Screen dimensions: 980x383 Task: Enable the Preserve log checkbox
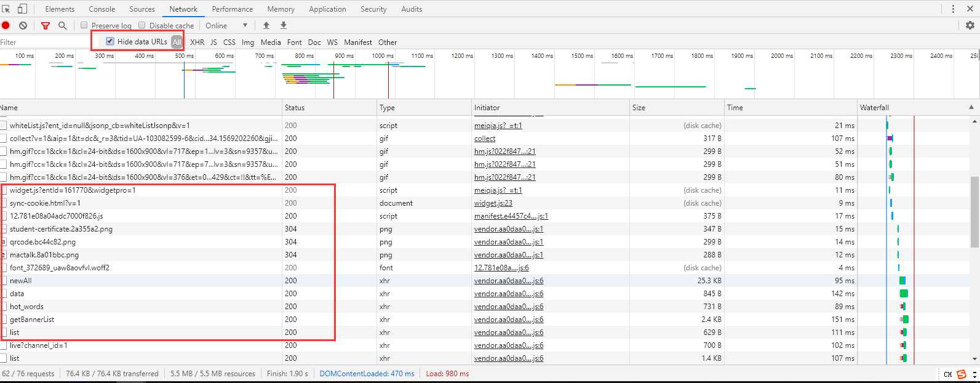coord(84,25)
